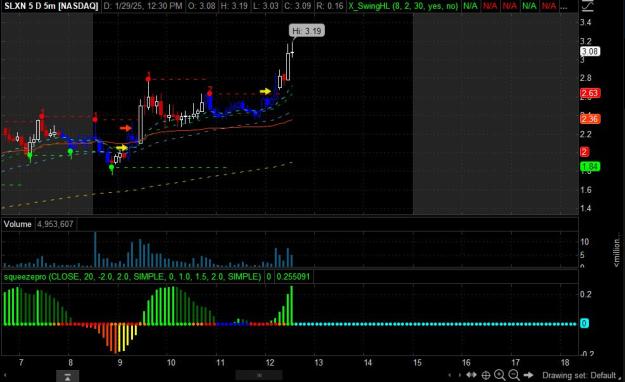The image size is (625, 382).
Task: Click the green swing-low dot near 9 o'clock
Action: tap(112, 168)
